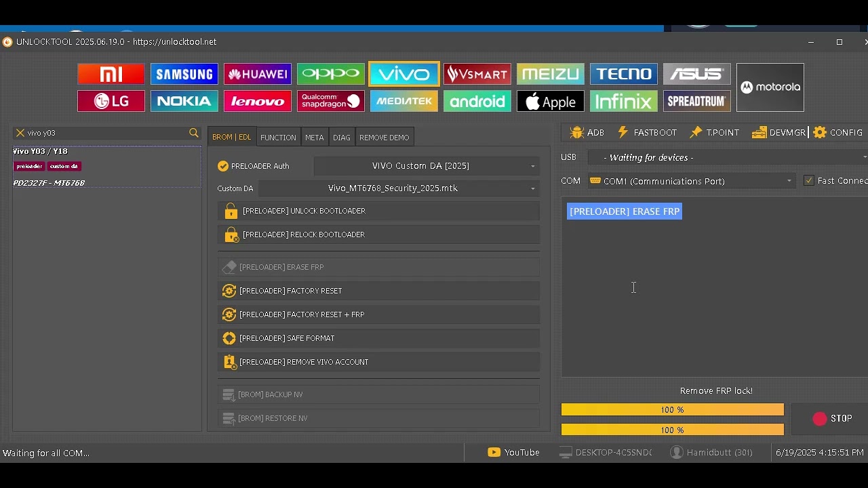Click [BROM] RESTORE NV

click(379, 418)
